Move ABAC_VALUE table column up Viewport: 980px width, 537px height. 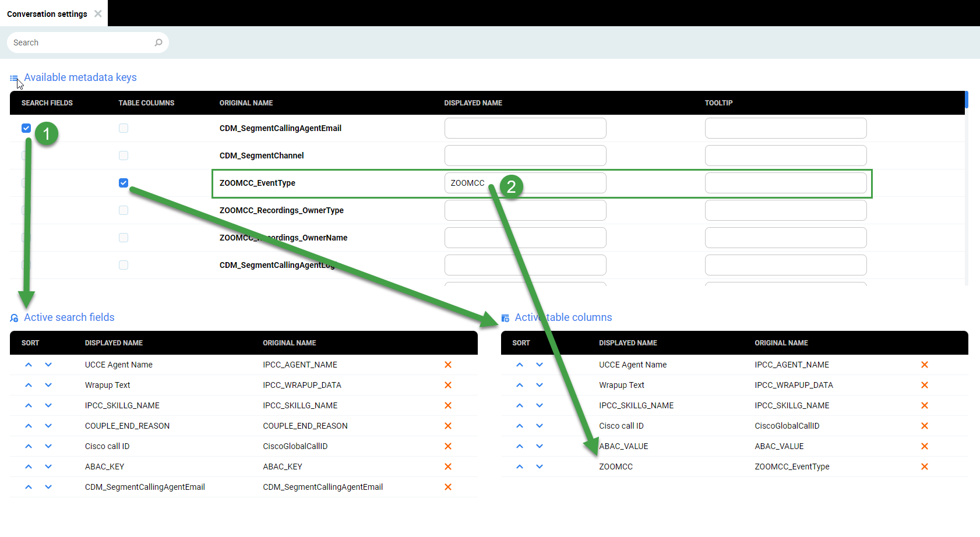pos(520,446)
